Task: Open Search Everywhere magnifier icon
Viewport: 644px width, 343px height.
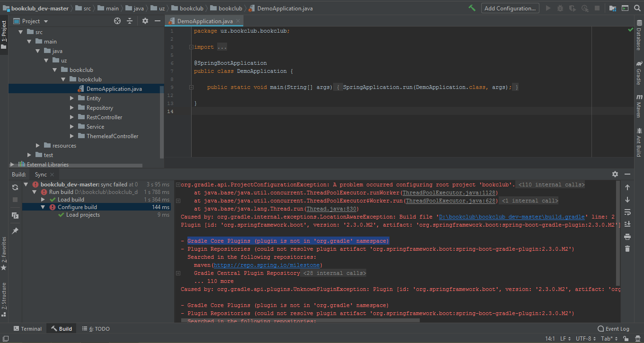Action: (636, 8)
